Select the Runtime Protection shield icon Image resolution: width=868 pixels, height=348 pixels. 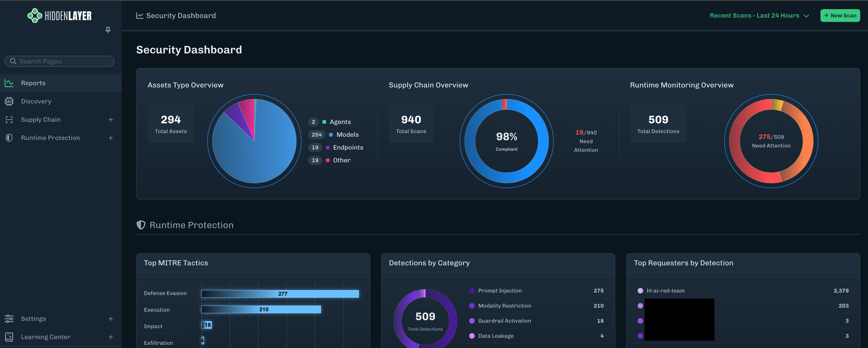click(9, 138)
